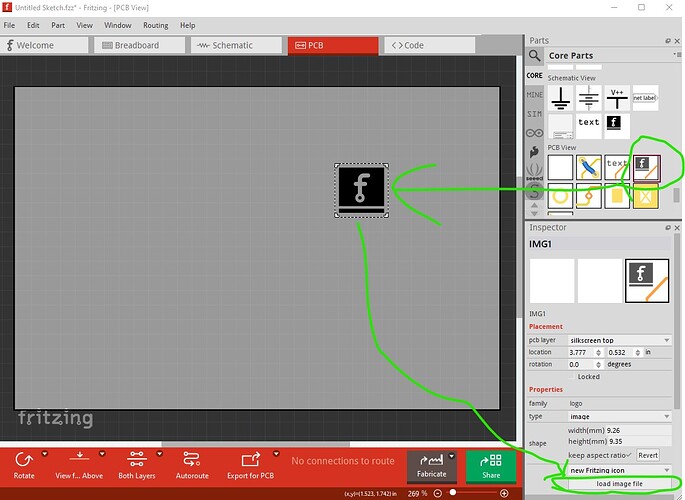Viewport: 685px width, 500px height.
Task: Click the Fabricate button
Action: (x=432, y=467)
